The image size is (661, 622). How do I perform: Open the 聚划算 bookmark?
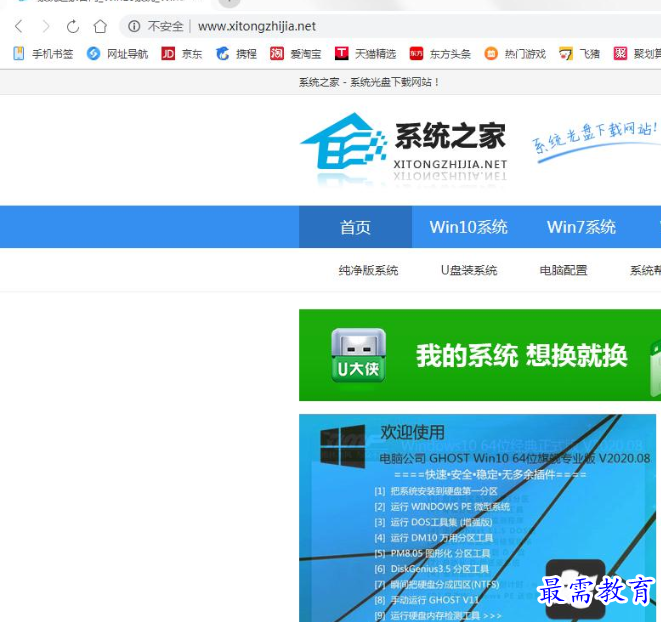pyautogui.click(x=637, y=54)
